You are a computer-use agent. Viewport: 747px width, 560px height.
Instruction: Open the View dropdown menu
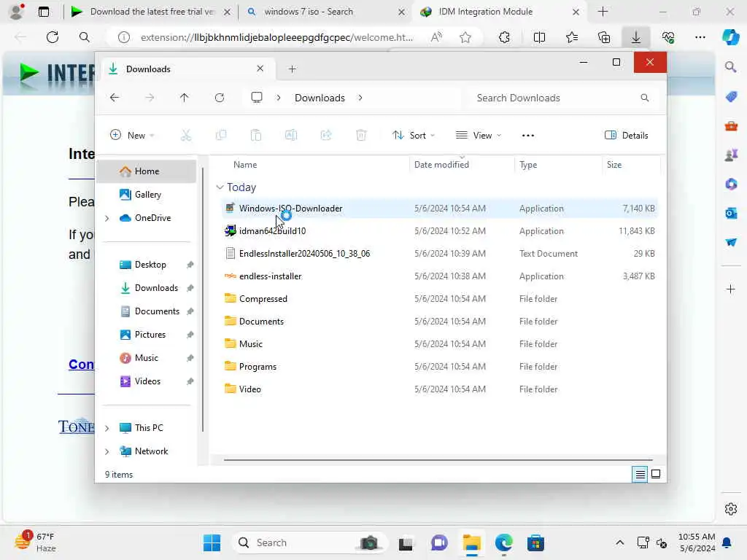(479, 136)
